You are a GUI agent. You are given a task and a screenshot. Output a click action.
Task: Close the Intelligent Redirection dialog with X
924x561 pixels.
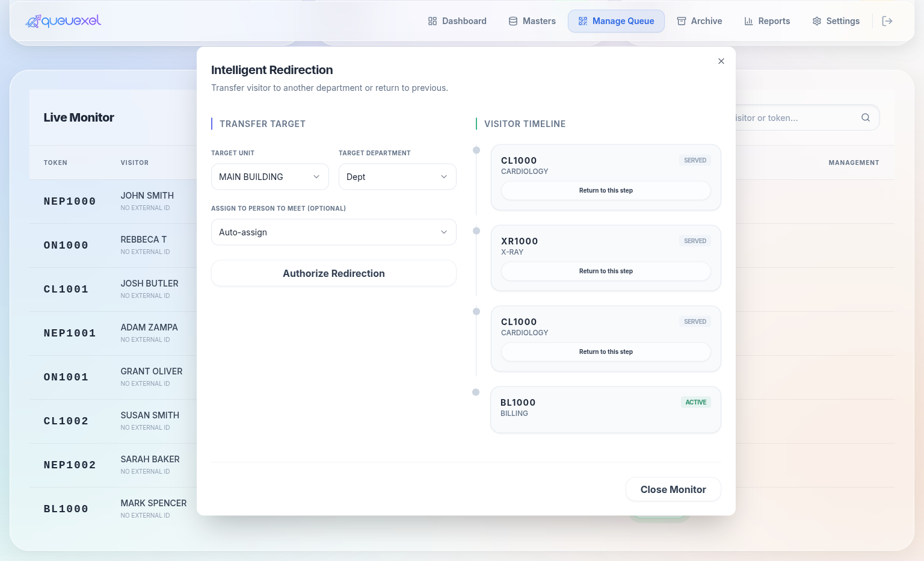[x=721, y=61]
